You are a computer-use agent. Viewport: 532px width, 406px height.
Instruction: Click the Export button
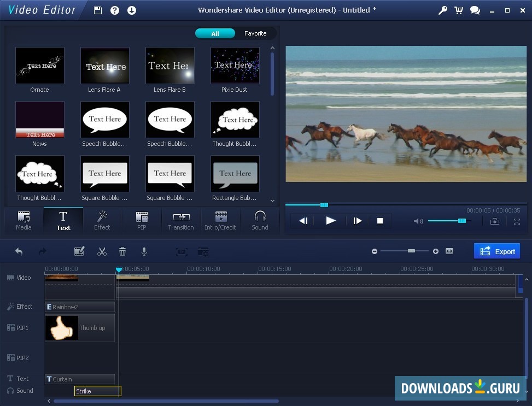[496, 251]
